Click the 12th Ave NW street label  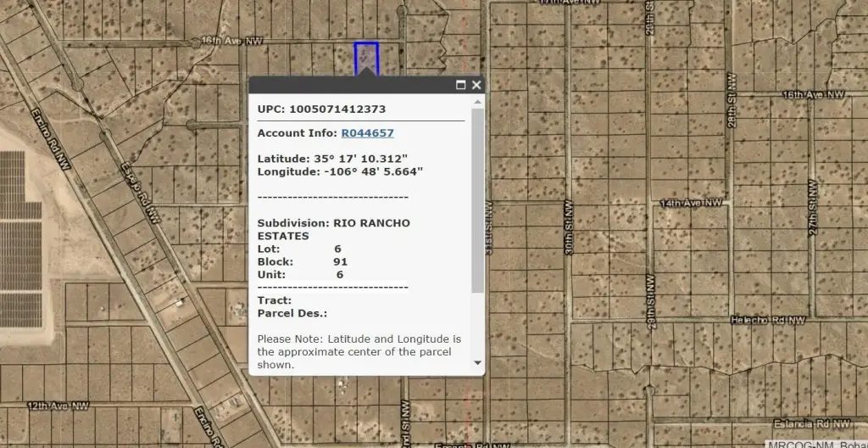click(x=58, y=406)
